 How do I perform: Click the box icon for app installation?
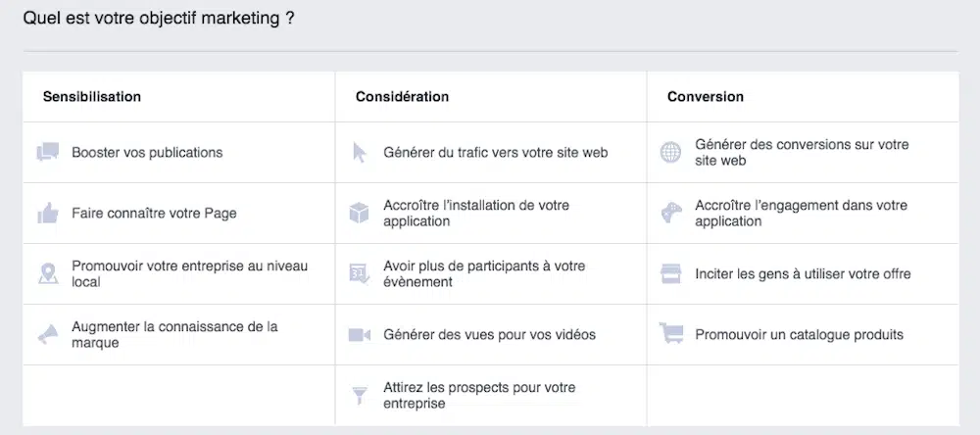tap(360, 213)
